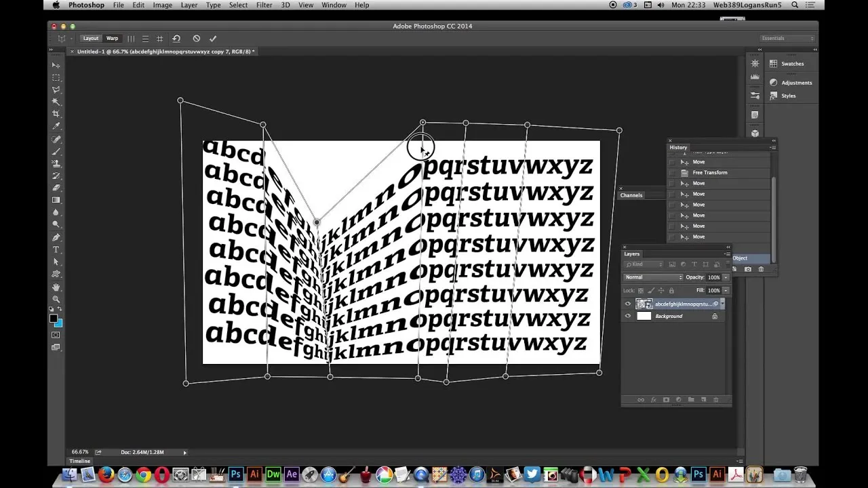Select the Gradient tool
This screenshot has height=488, width=868.
[56, 200]
